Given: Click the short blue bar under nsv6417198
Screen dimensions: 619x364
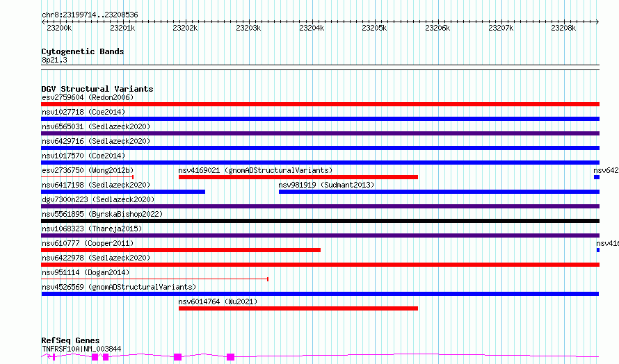Looking at the screenshot, I should (123, 192).
